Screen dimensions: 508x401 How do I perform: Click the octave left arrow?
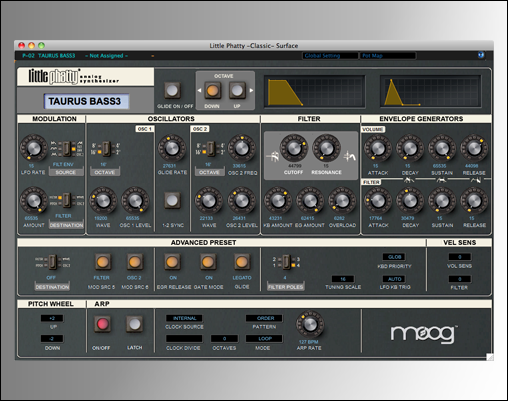[x=199, y=90]
